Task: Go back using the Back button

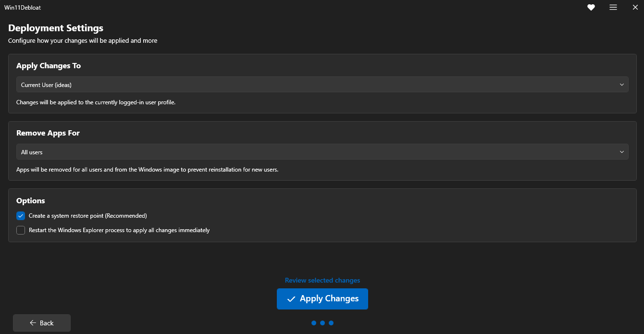Action: click(42, 323)
